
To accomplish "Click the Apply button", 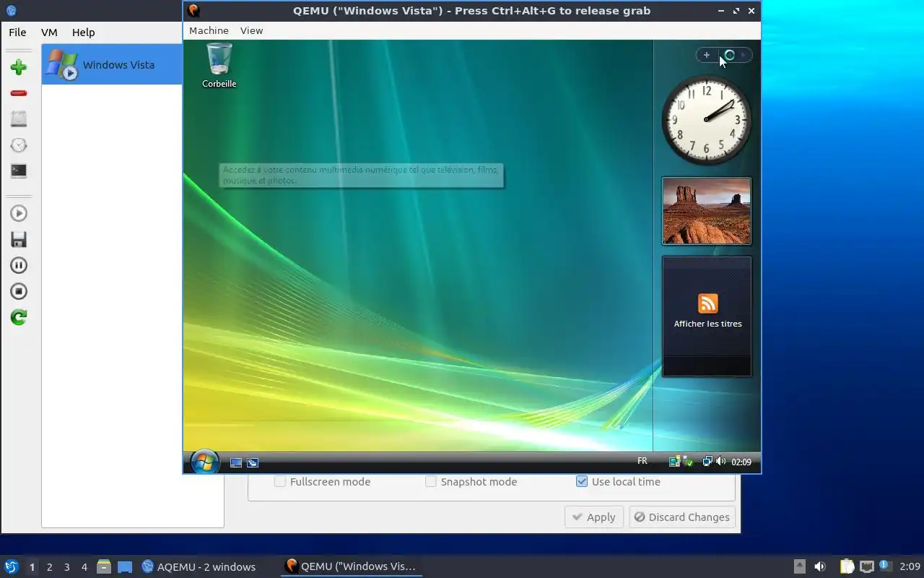I will pyautogui.click(x=593, y=517).
